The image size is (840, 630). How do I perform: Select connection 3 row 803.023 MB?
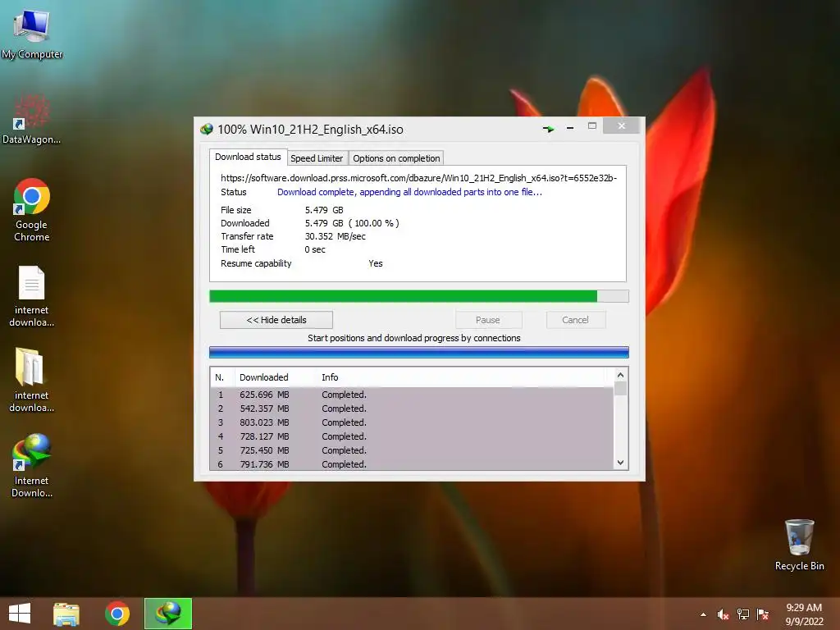pyautogui.click(x=412, y=422)
